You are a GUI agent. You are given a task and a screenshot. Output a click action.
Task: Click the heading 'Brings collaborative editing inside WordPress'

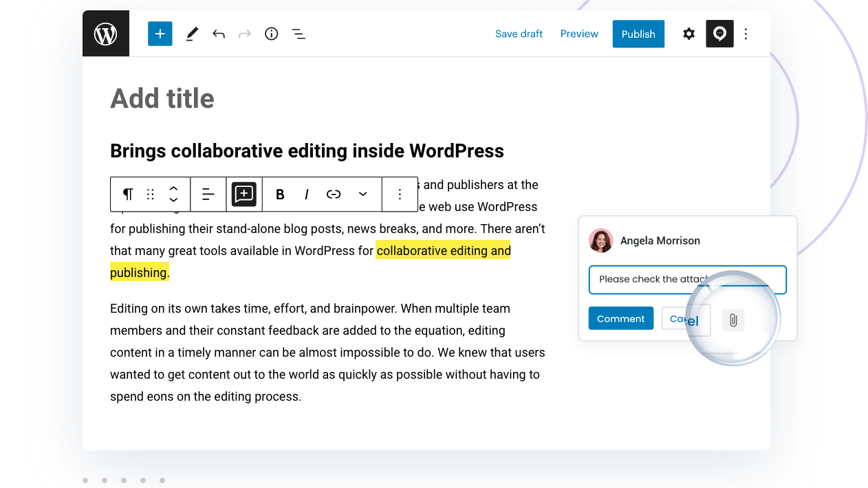click(x=307, y=151)
